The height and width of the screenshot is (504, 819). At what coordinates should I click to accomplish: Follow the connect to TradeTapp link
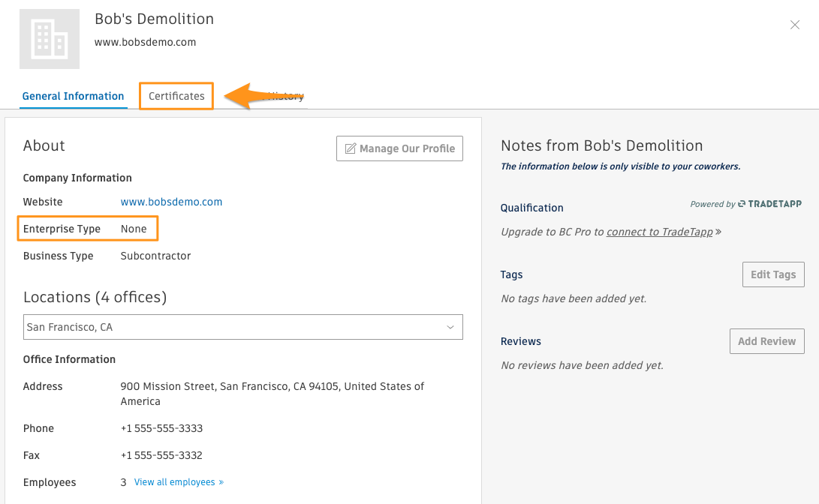coord(660,232)
